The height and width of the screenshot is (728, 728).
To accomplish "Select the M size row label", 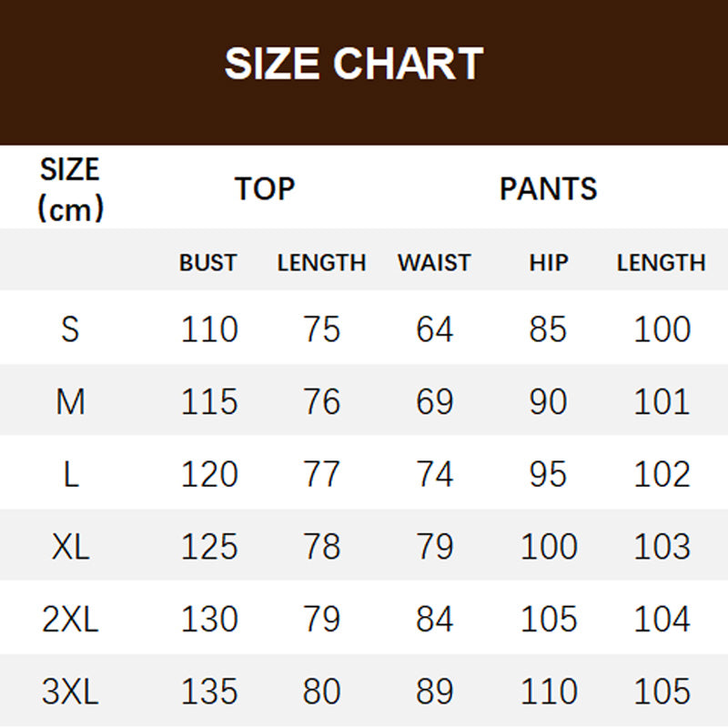I will click(70, 401).
